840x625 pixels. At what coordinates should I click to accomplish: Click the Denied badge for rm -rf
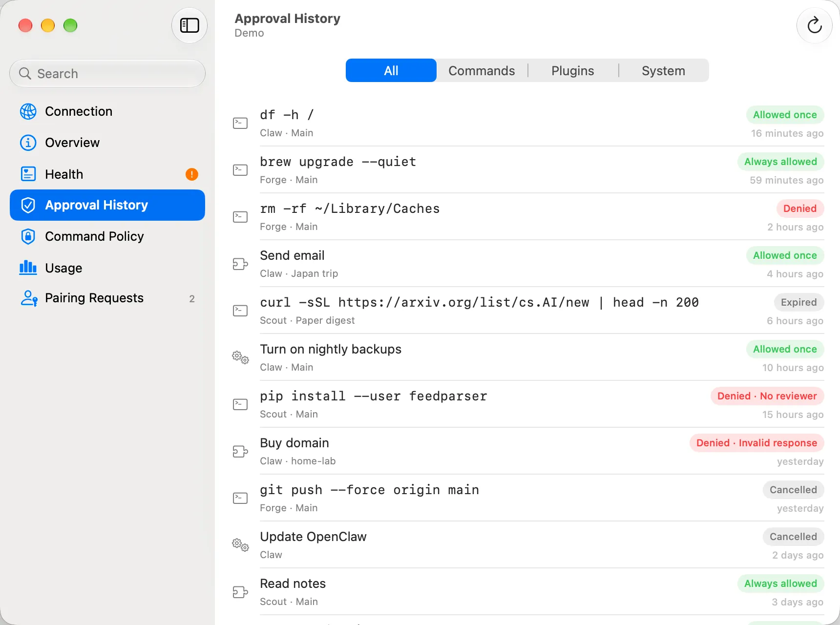(800, 208)
